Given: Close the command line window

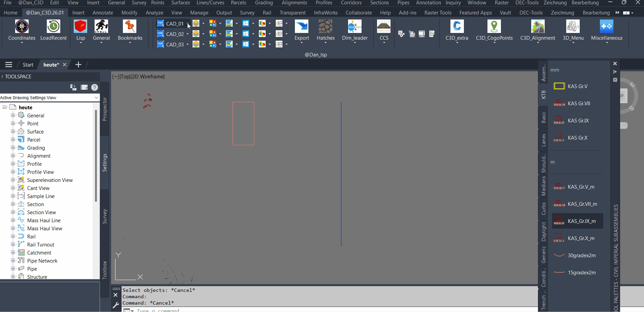Looking at the screenshot, I should 115,295.
